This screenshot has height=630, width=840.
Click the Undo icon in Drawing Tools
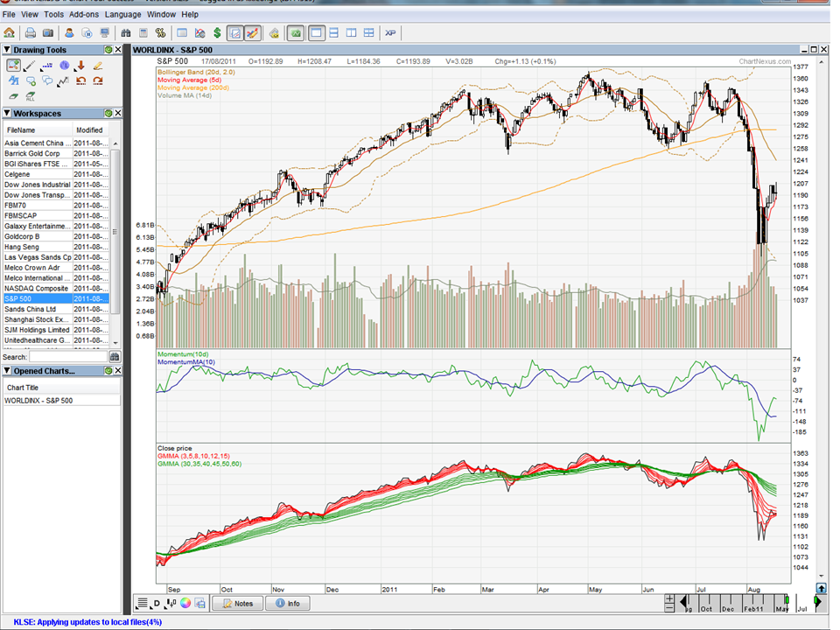pos(80,80)
